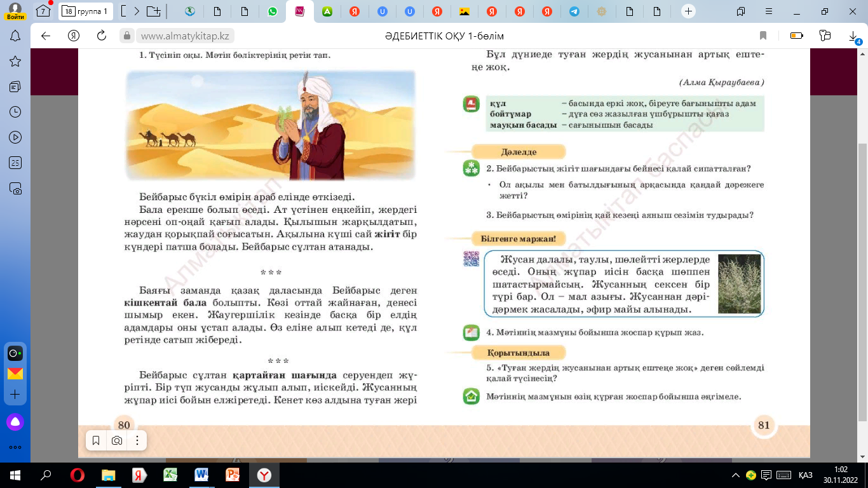Add a sidebar app with the plus icon
Screen dimensions: 868x488
click(x=15, y=395)
